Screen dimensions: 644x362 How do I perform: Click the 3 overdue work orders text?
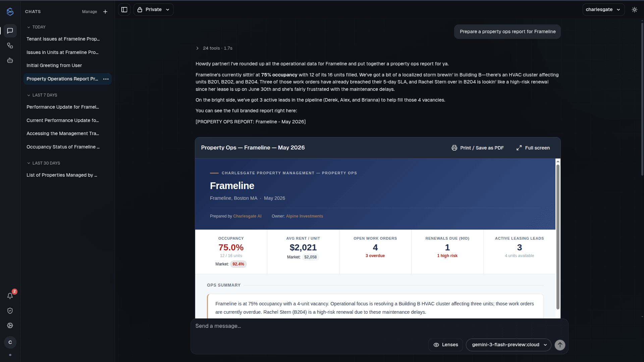pyautogui.click(x=375, y=256)
